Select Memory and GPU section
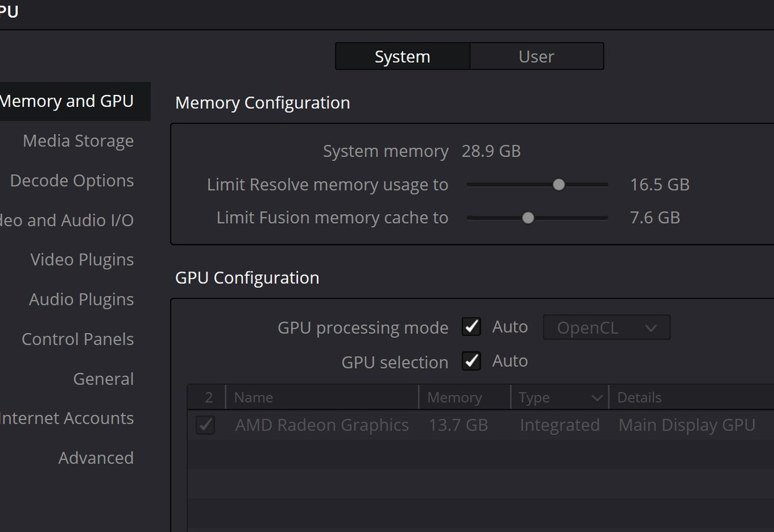Image resolution: width=774 pixels, height=532 pixels. point(67,101)
